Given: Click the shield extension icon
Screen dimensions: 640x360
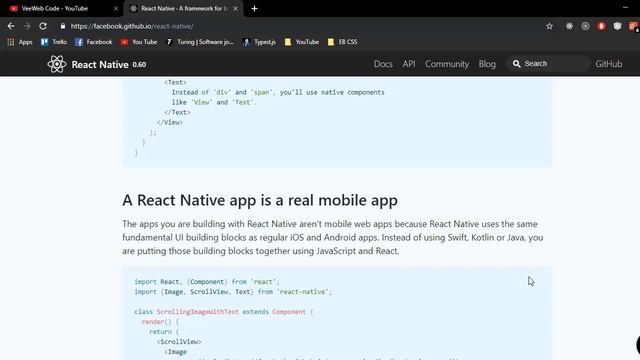Looking at the screenshot, I should coord(617,26).
